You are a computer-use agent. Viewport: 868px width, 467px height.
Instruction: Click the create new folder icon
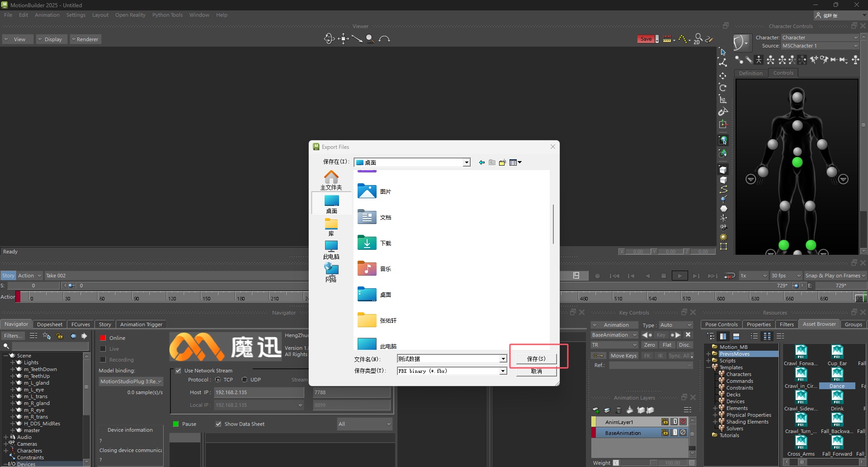pos(502,162)
